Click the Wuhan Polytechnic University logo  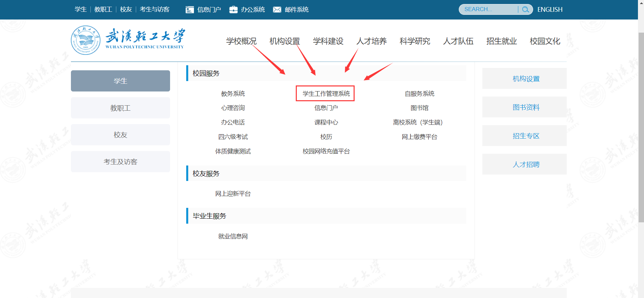pyautogui.click(x=127, y=40)
